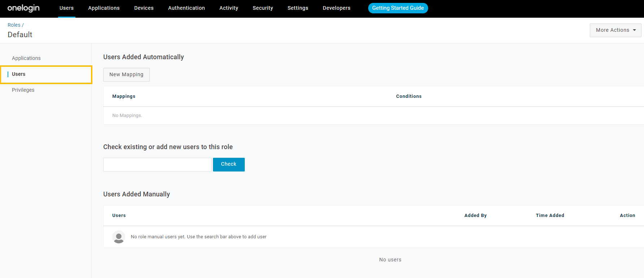644x278 pixels.
Task: Open the Authentication menu
Action: [x=186, y=8]
